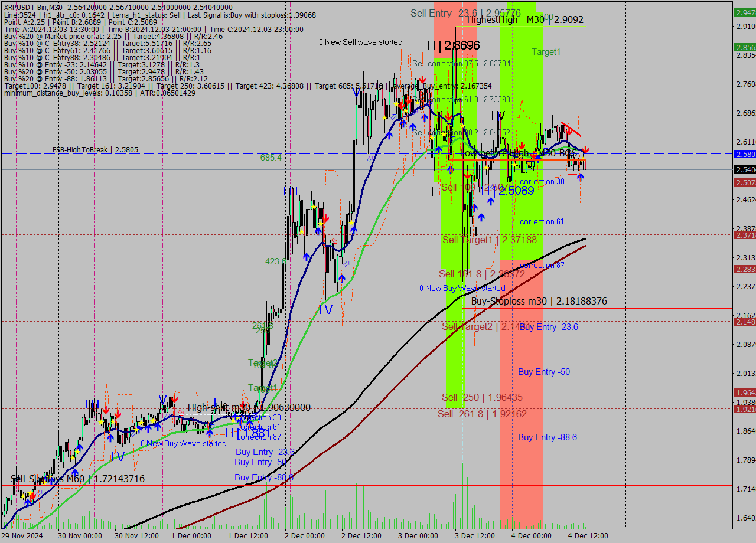The image size is (756, 543).
Task: Click green 2.947 price tag on axis
Action: [x=744, y=12]
